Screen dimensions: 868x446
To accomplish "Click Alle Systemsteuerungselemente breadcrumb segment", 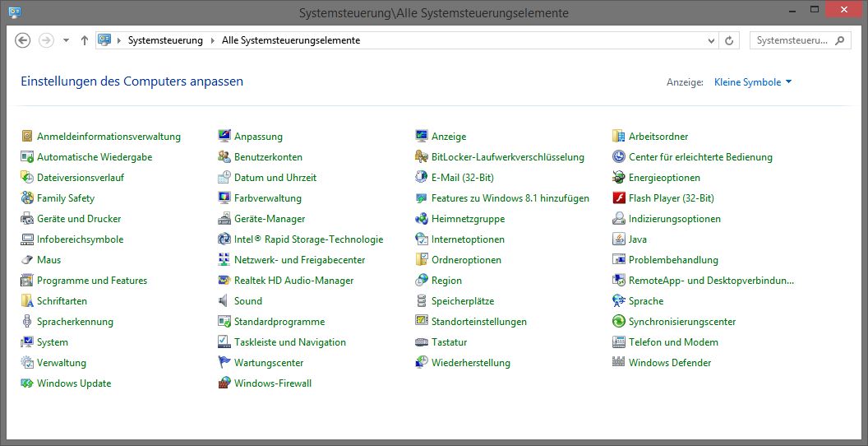I will pos(291,40).
